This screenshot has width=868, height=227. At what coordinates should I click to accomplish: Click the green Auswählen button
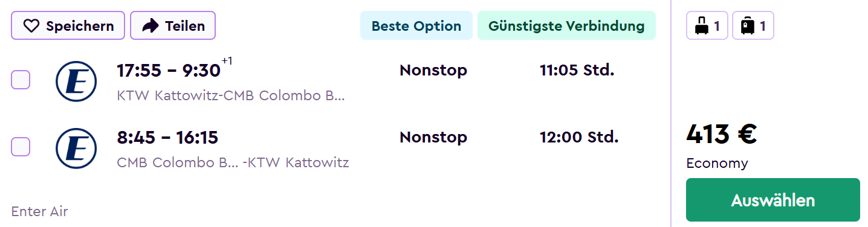tap(773, 200)
